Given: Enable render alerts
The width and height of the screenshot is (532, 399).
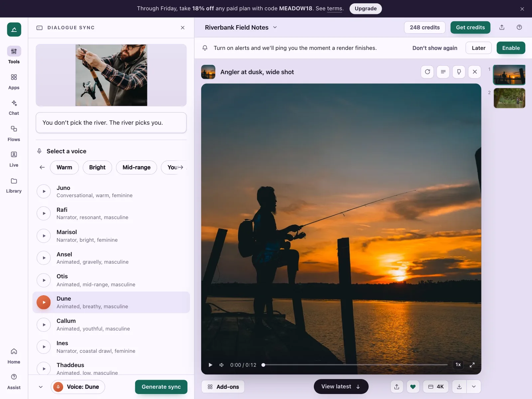Looking at the screenshot, I should [x=511, y=48].
